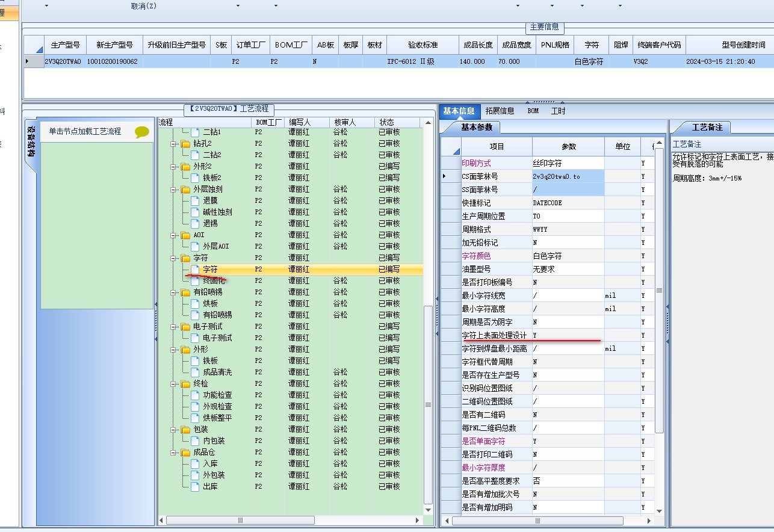Click the 出库 document icon
The height and width of the screenshot is (532, 774).
[195, 487]
